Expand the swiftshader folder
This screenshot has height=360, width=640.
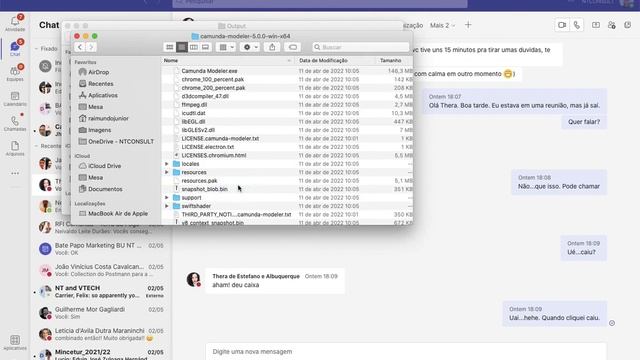coord(167,206)
